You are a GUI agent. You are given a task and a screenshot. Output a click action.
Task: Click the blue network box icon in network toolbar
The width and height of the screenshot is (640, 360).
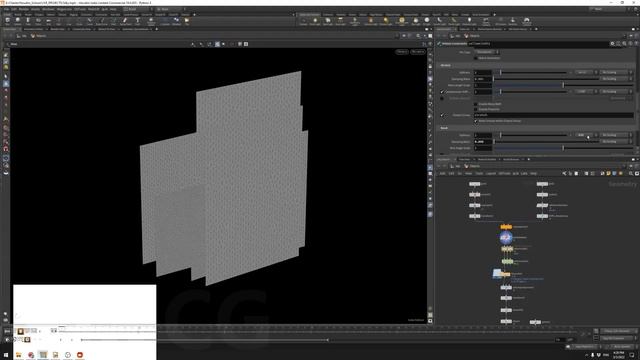point(614,173)
